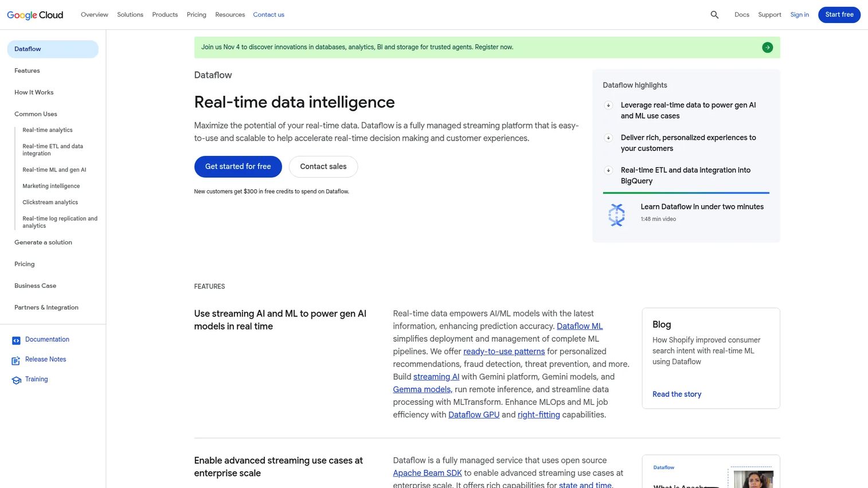The height and width of the screenshot is (488, 868).
Task: Open Generate a solution sidebar item
Action: pos(43,243)
